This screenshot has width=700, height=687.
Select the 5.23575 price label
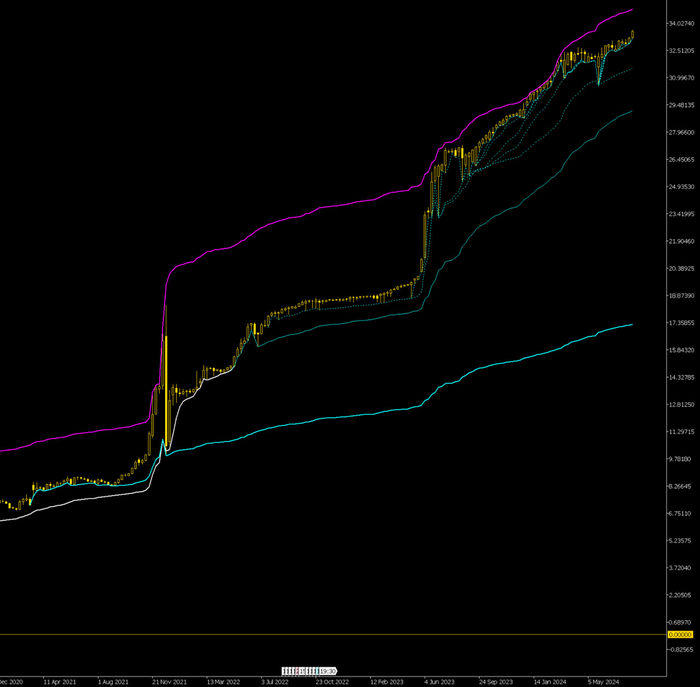[681, 541]
